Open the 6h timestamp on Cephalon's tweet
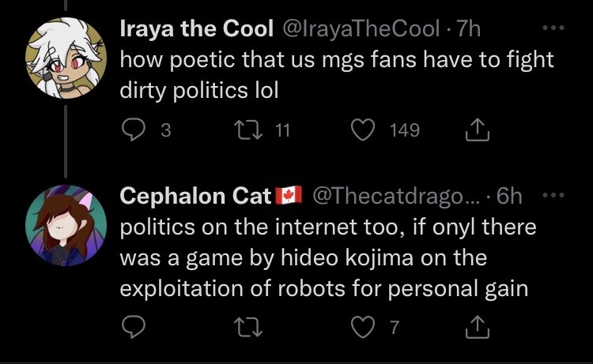The height and width of the screenshot is (364, 593). 509,196
